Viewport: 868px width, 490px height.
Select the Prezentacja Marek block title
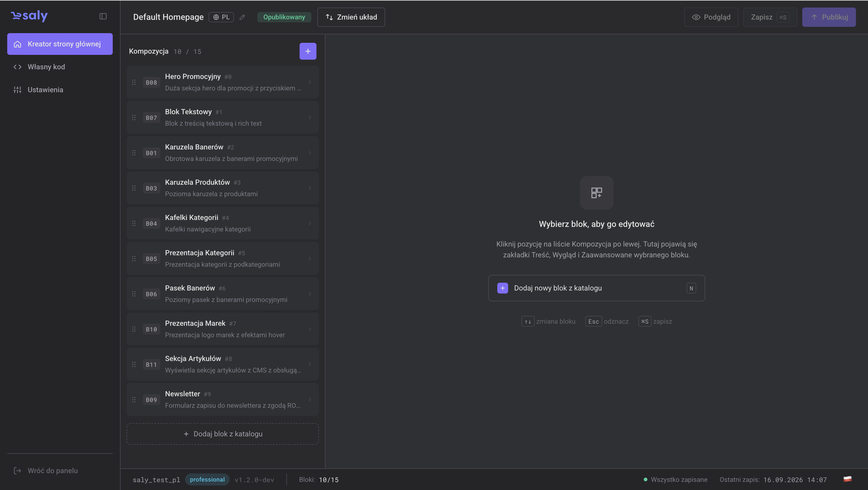click(x=195, y=323)
